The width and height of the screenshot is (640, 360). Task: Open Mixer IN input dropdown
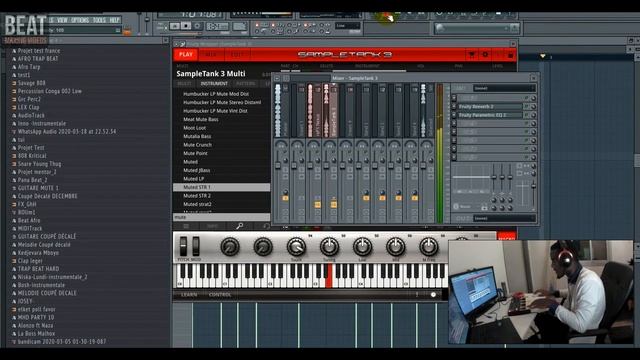(x=504, y=88)
